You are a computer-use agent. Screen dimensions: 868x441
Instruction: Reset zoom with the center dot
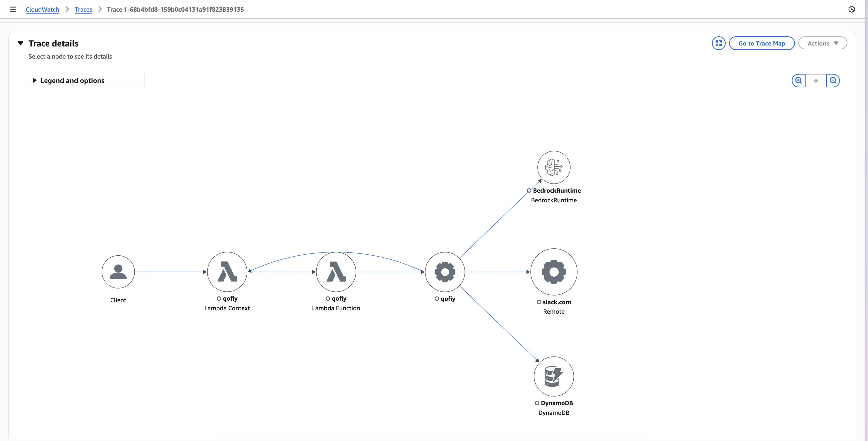[816, 81]
